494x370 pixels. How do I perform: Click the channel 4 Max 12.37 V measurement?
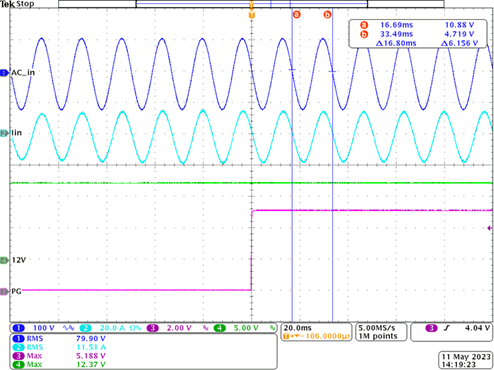59,365
